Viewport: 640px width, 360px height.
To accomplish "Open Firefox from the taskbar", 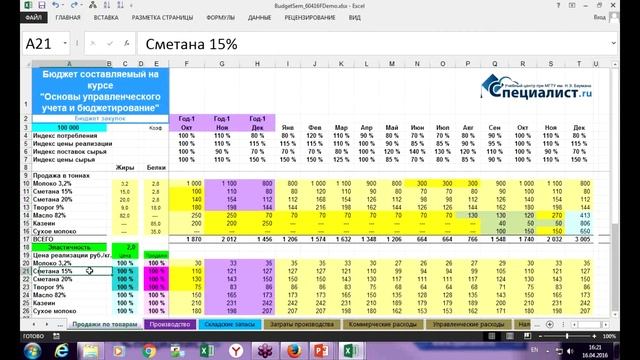I will [294, 351].
